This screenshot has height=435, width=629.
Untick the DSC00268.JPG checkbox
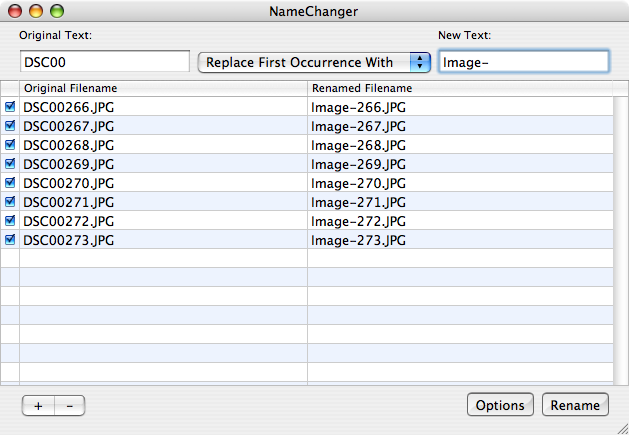[x=10, y=144]
